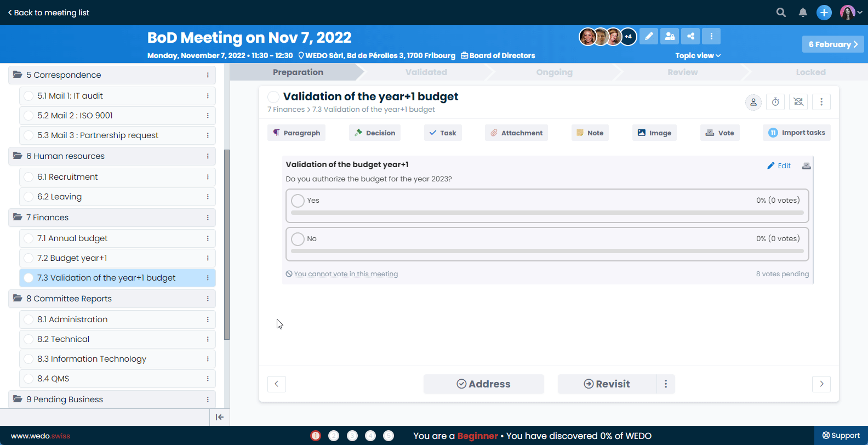Image resolution: width=868 pixels, height=445 pixels.
Task: Click the sidebar scrollbar
Action: [227, 244]
